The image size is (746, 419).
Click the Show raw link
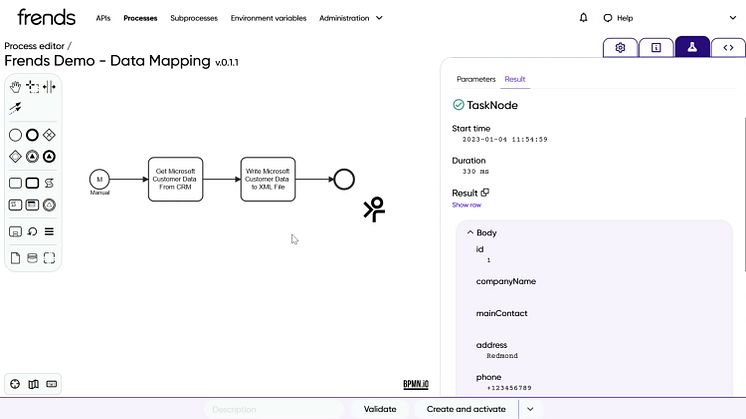click(x=467, y=205)
